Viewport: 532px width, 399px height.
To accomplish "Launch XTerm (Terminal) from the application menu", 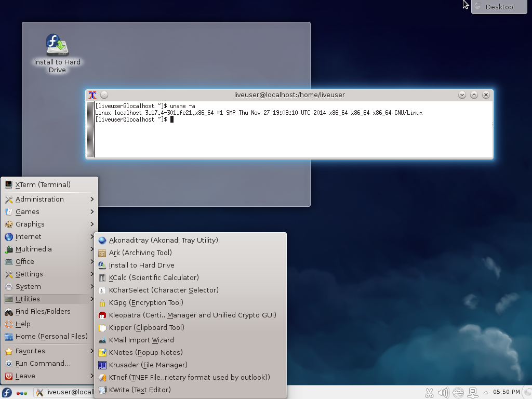I will [49, 184].
